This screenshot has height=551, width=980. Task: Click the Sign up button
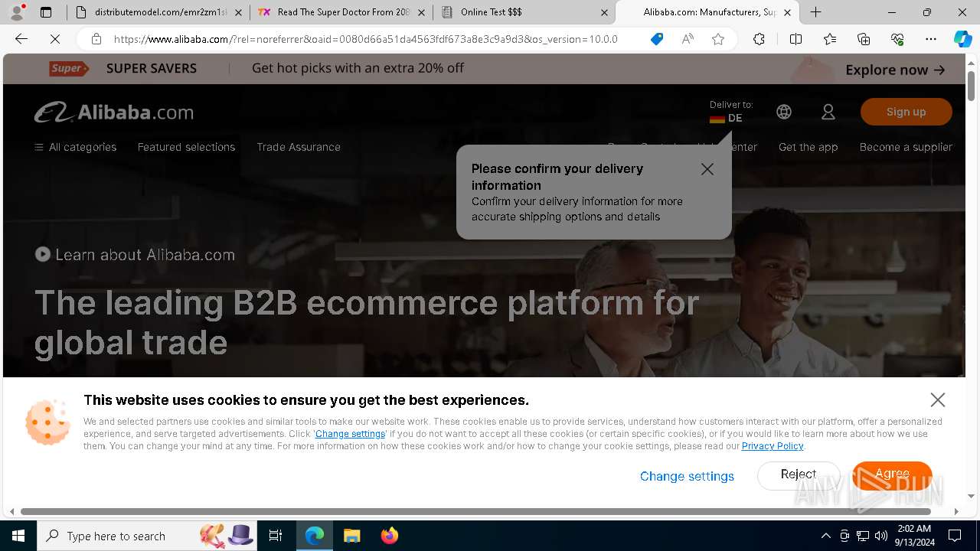(x=906, y=112)
